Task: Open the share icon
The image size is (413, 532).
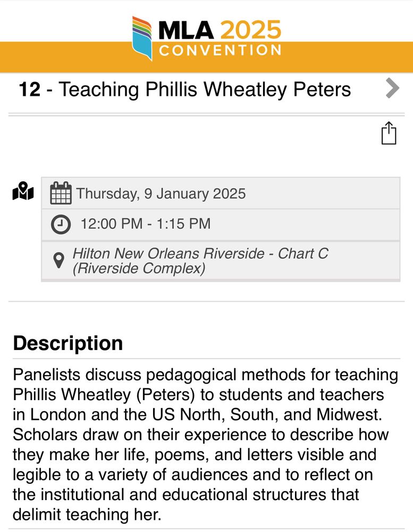Action: 390,133
